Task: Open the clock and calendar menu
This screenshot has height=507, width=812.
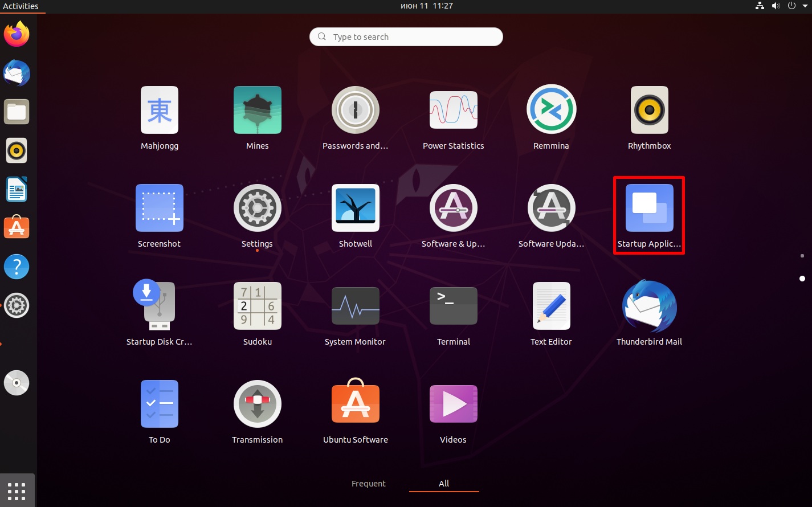Action: (x=427, y=6)
